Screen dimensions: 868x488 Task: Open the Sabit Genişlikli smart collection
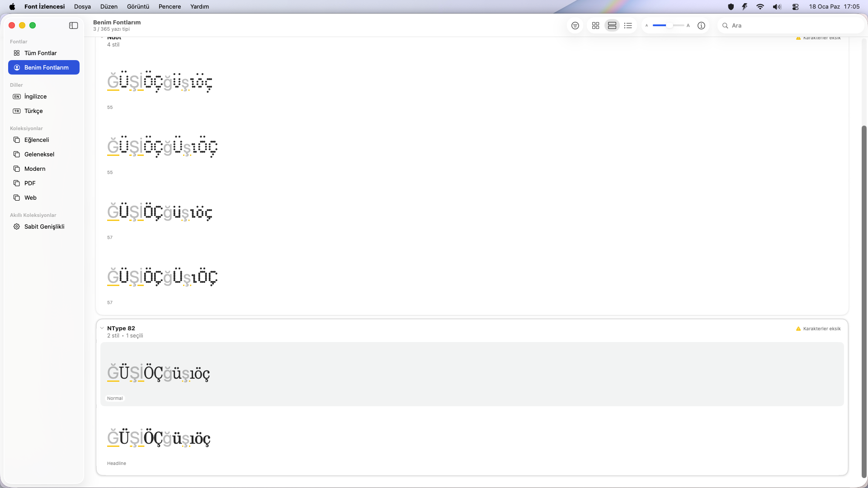pyautogui.click(x=44, y=226)
